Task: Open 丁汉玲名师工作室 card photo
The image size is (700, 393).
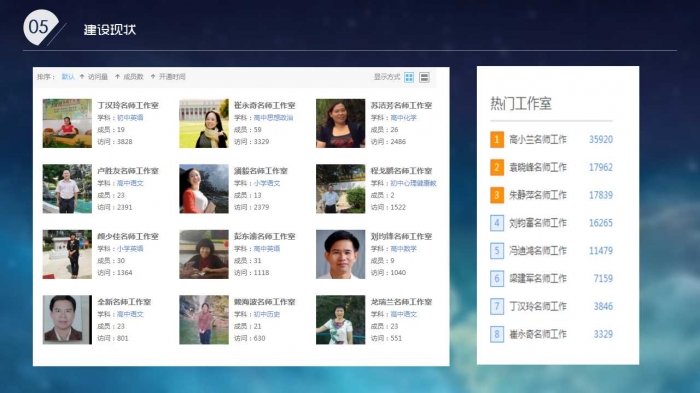Action: 67,123
